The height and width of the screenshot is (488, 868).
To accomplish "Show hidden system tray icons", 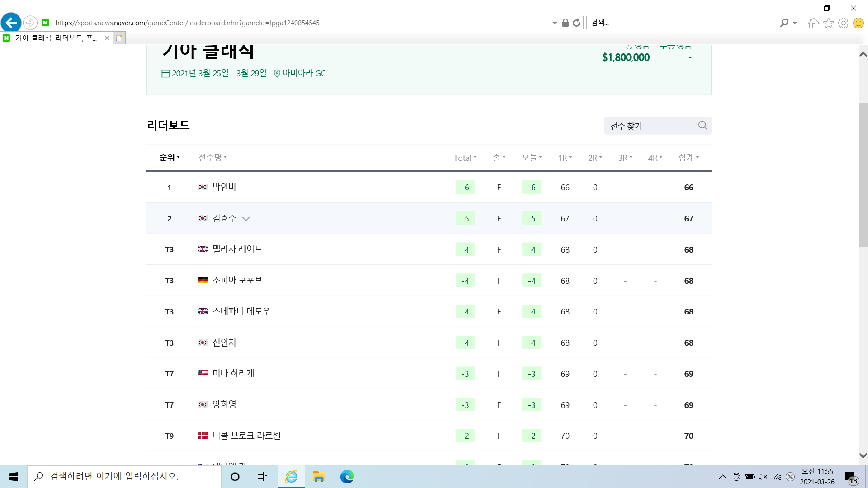I will [723, 477].
